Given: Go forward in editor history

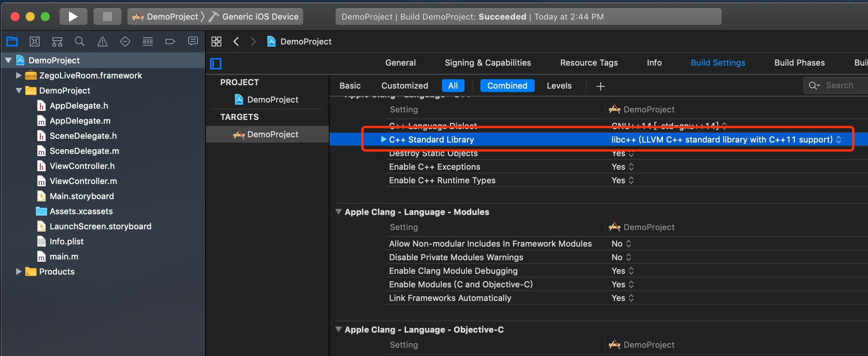Looking at the screenshot, I should (253, 41).
